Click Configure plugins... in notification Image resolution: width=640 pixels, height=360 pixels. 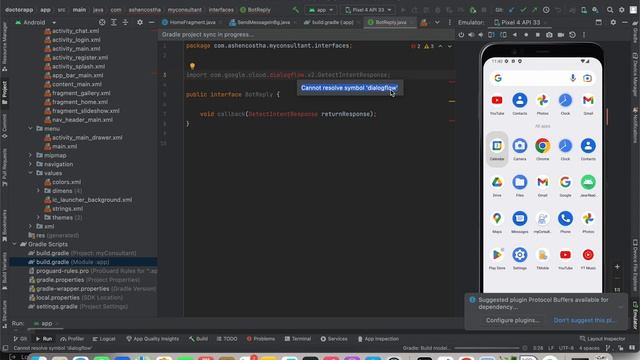point(513,320)
